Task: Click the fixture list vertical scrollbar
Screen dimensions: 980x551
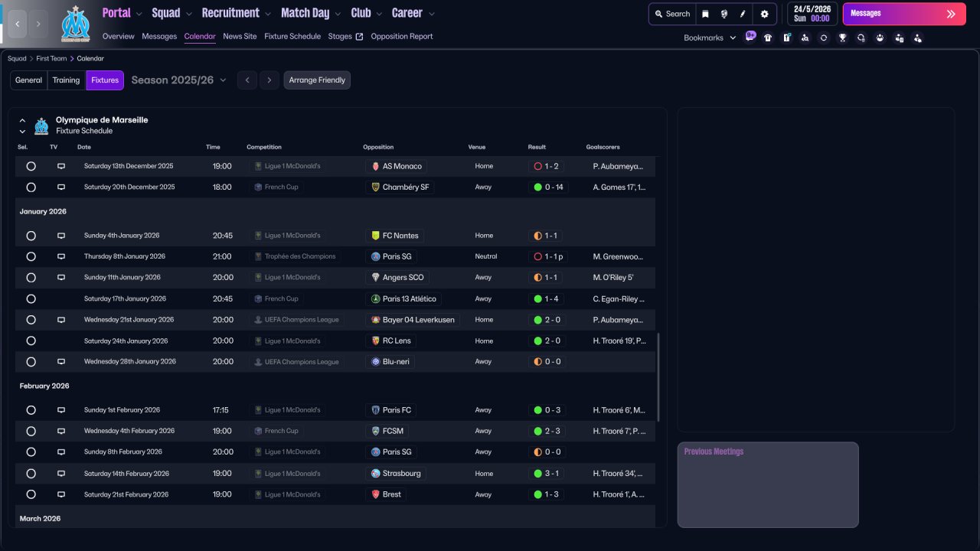Action: 658,377
